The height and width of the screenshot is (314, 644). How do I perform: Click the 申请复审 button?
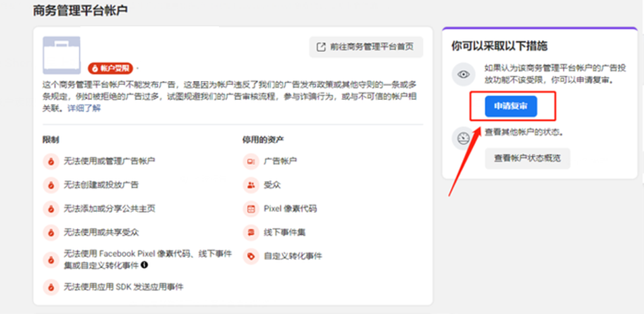tap(510, 106)
